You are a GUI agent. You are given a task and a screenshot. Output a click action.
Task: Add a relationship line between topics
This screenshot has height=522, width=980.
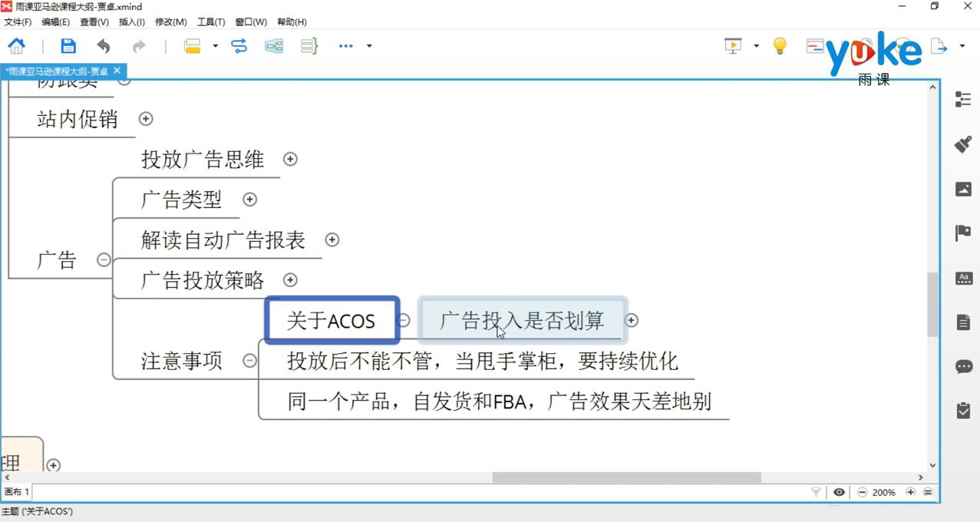[x=239, y=46]
